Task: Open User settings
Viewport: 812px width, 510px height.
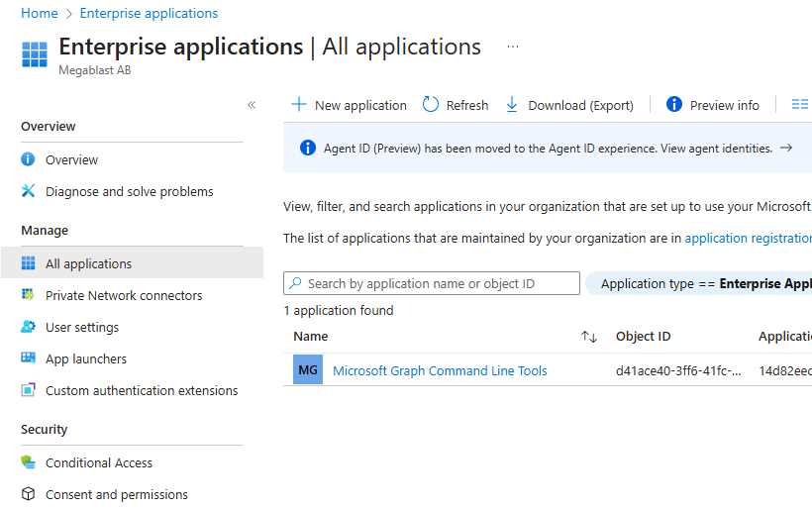Action: click(81, 327)
